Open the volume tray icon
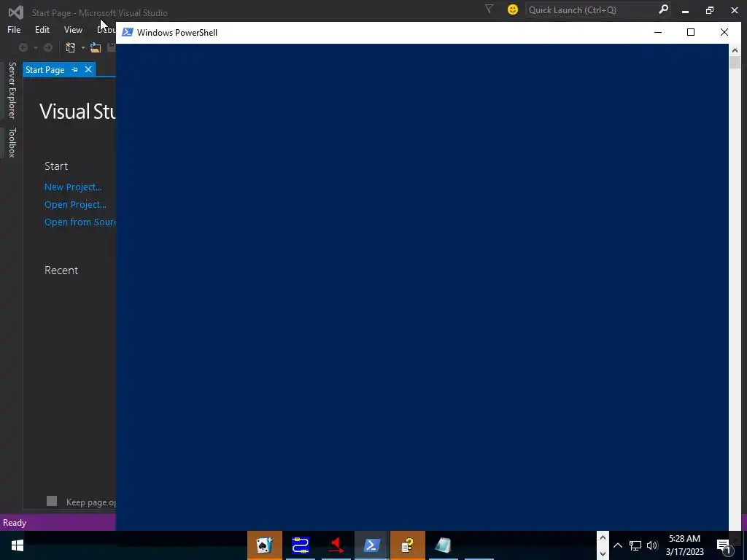 [652, 545]
